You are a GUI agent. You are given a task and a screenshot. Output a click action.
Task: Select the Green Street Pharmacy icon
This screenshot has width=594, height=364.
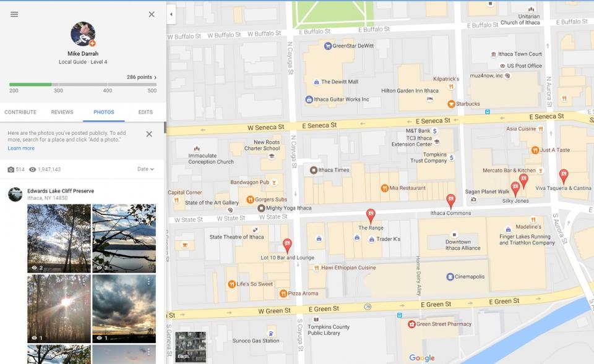pos(412,324)
